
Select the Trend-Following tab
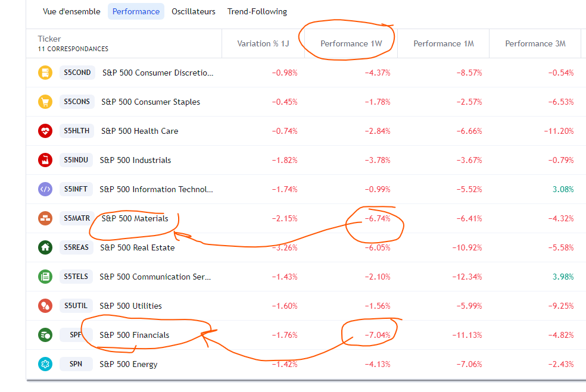point(257,11)
